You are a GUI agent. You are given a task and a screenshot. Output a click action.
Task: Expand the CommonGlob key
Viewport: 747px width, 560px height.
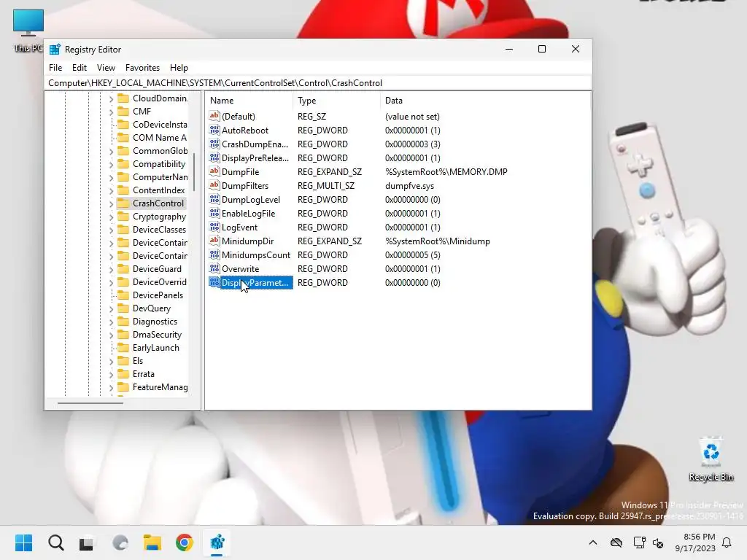pos(111,152)
